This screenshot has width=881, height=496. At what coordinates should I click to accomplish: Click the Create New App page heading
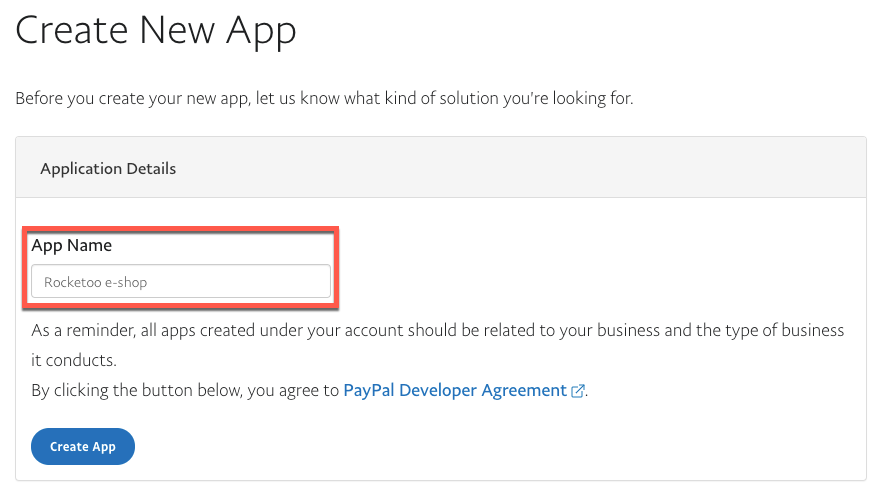pyautogui.click(x=156, y=30)
